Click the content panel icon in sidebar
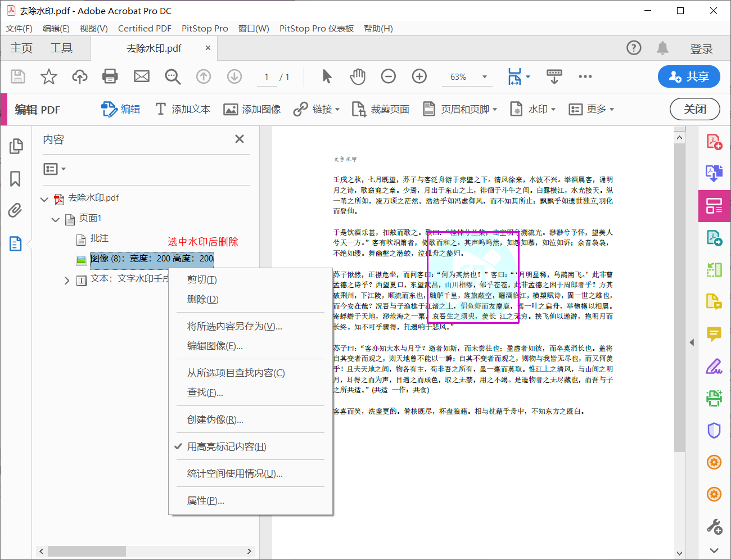This screenshot has width=731, height=560. click(15, 243)
